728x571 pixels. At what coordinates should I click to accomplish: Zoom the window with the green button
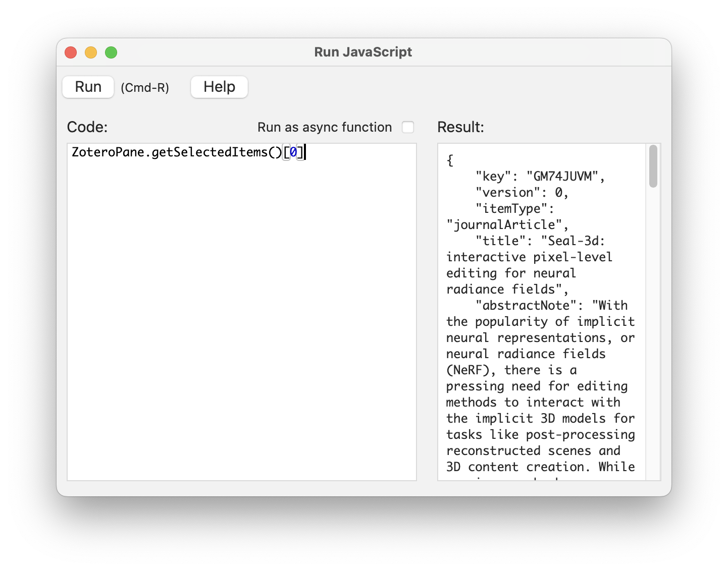coord(111,52)
